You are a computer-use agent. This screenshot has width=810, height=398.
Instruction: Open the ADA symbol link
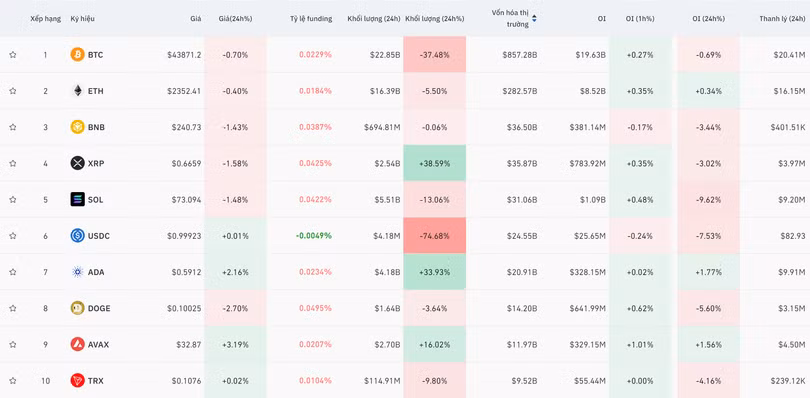96,271
